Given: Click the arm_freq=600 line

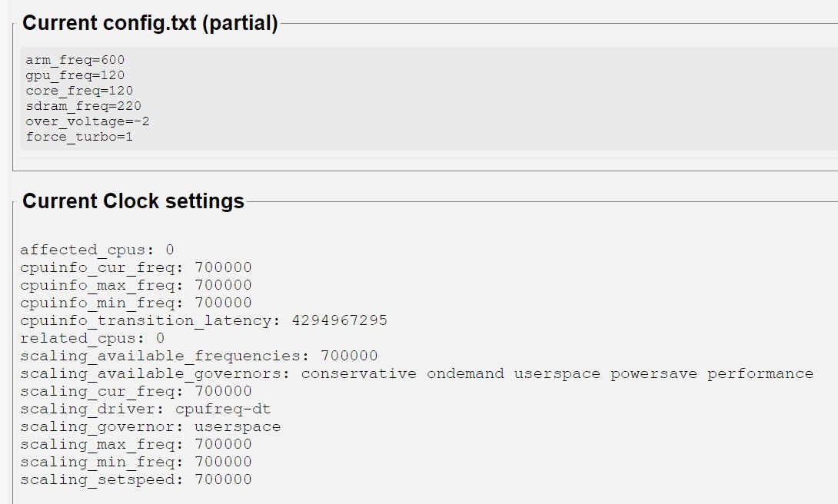Looking at the screenshot, I should 75,60.
